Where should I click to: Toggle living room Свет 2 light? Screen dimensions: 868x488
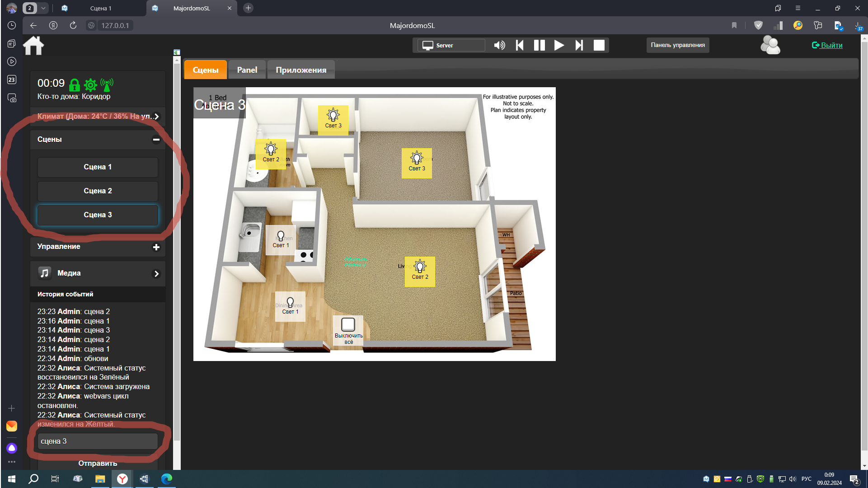tap(420, 271)
